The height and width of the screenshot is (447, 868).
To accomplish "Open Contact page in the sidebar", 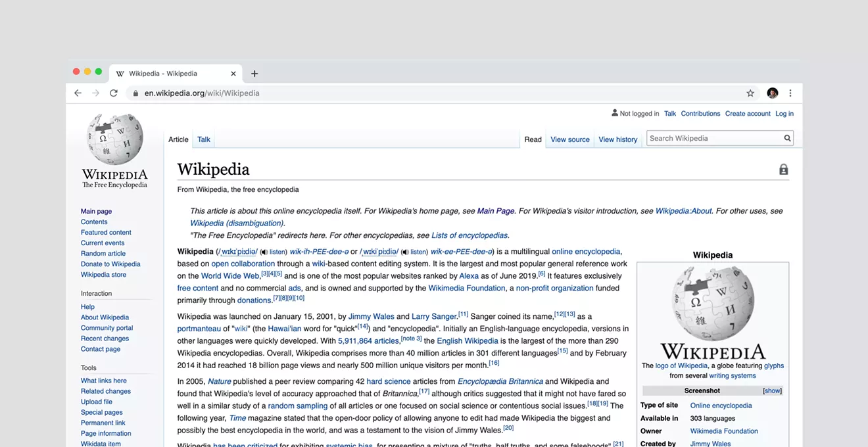I will click(x=101, y=349).
